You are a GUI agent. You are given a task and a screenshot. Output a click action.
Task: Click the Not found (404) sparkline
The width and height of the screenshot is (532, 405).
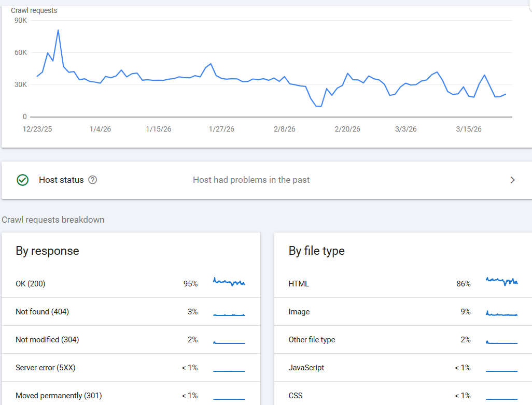(229, 315)
